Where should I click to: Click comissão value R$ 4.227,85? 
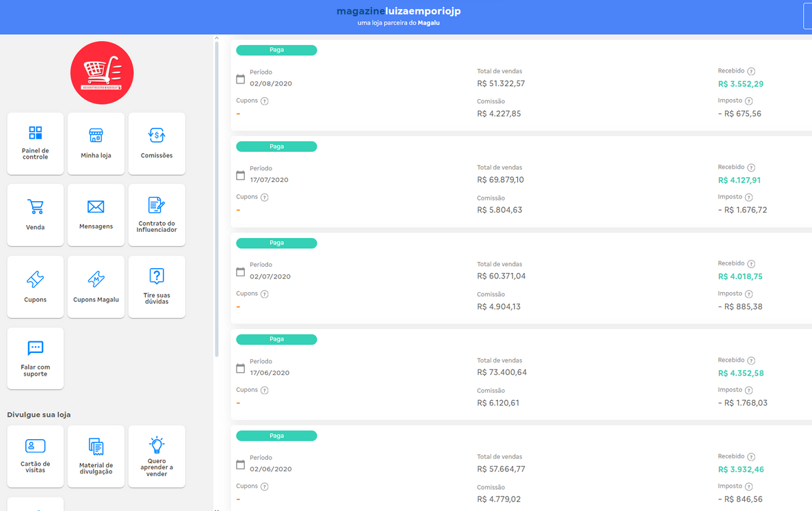click(x=499, y=114)
